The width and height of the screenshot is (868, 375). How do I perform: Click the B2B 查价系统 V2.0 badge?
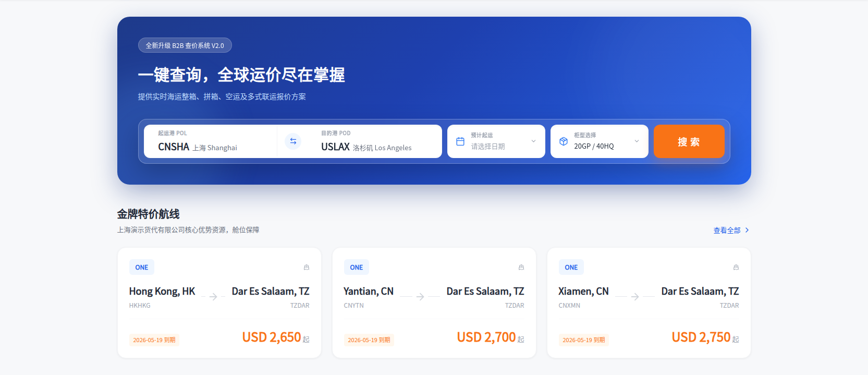coord(185,45)
